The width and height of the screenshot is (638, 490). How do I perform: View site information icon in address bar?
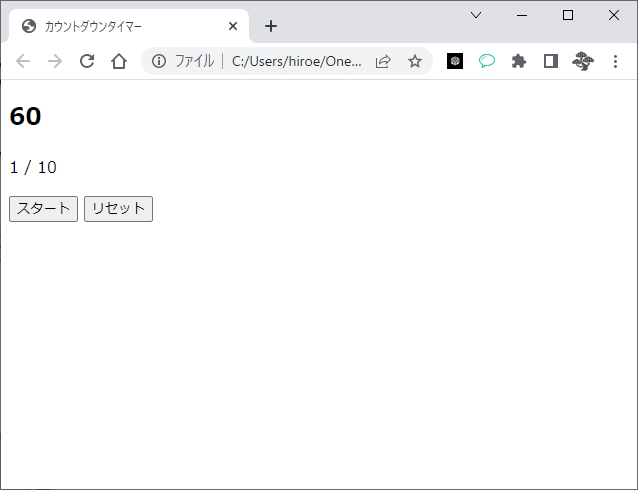point(159,61)
